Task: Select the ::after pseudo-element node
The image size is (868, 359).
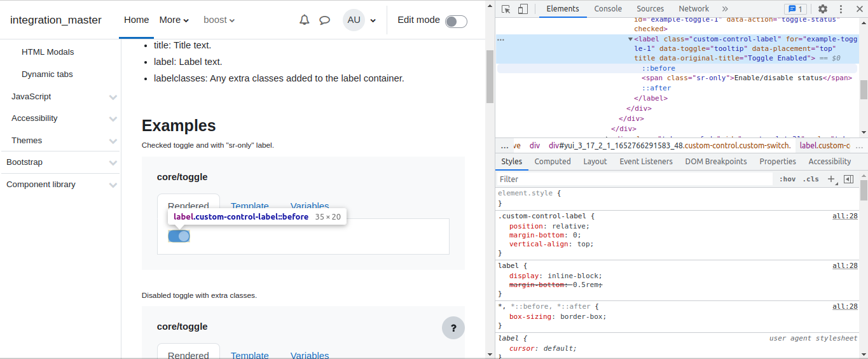Action: (656, 88)
